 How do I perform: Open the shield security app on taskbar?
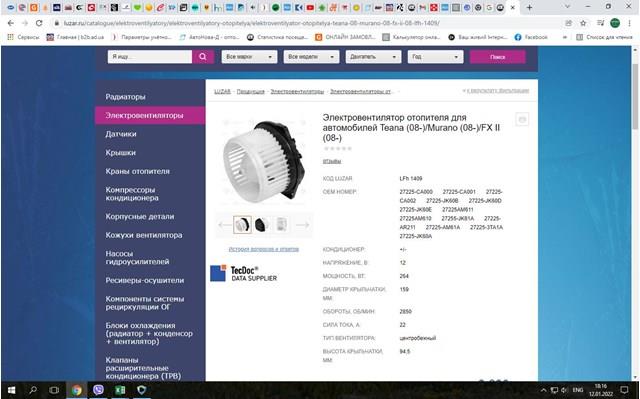[141, 390]
